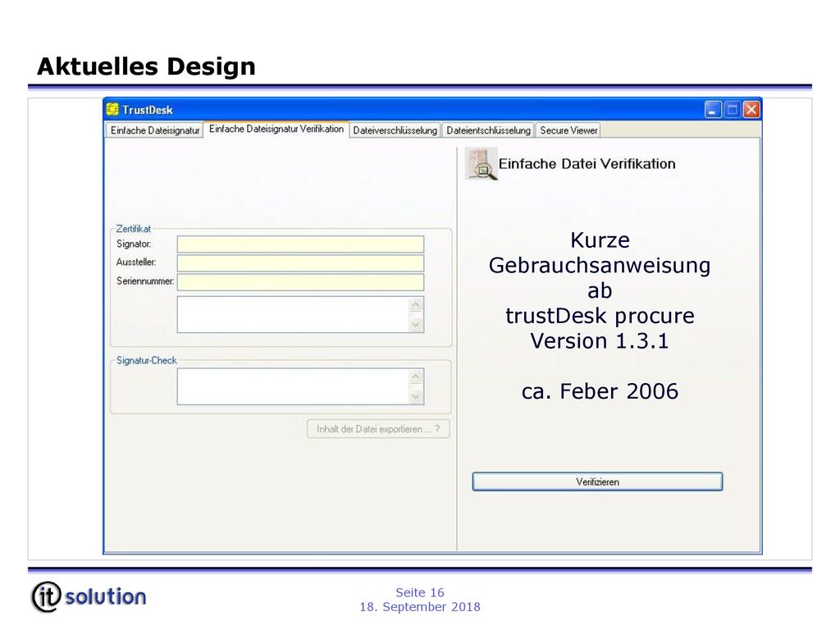
Task: Click the ca. Feber 2006 text
Action: point(600,391)
